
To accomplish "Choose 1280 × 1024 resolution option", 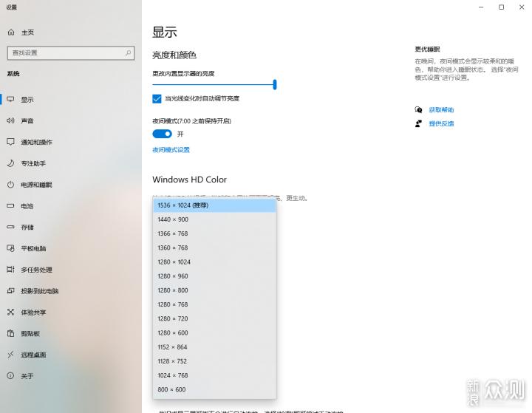I will 215,262.
